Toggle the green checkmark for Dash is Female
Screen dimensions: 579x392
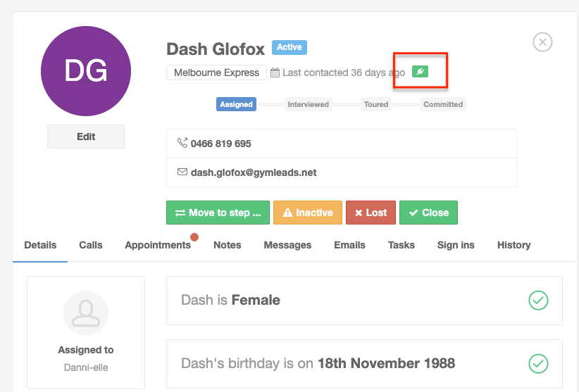click(x=538, y=301)
